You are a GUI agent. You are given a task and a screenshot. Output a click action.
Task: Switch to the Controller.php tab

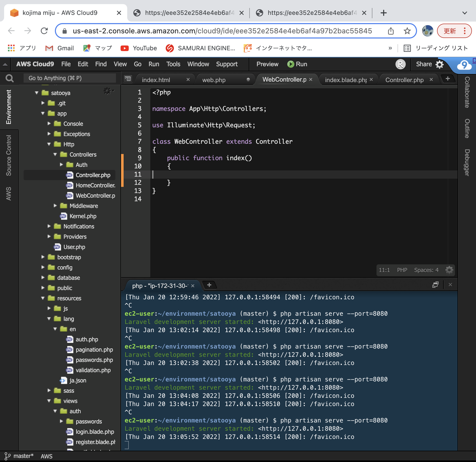point(404,80)
